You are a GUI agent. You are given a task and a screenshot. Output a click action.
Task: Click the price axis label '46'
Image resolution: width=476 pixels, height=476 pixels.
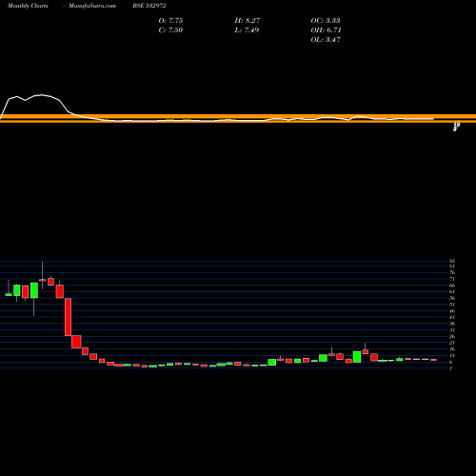[452, 311]
